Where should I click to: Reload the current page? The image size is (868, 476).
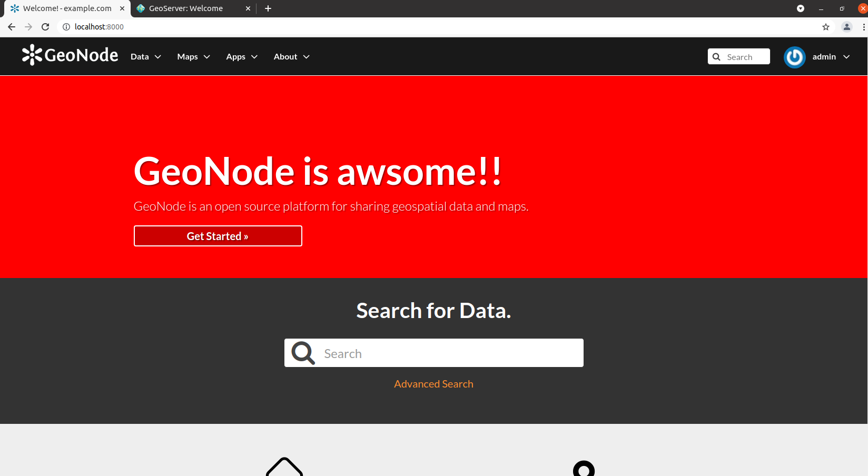45,27
